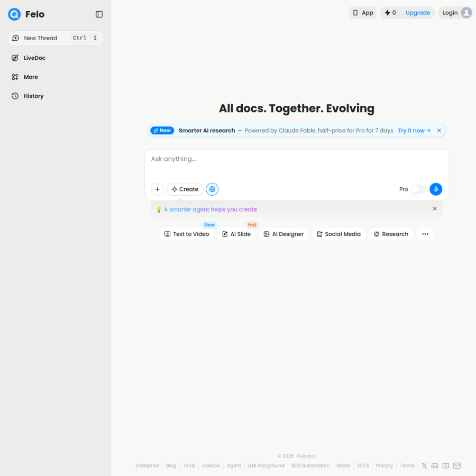
Task: Open the More menu in sidebar
Action: click(31, 77)
